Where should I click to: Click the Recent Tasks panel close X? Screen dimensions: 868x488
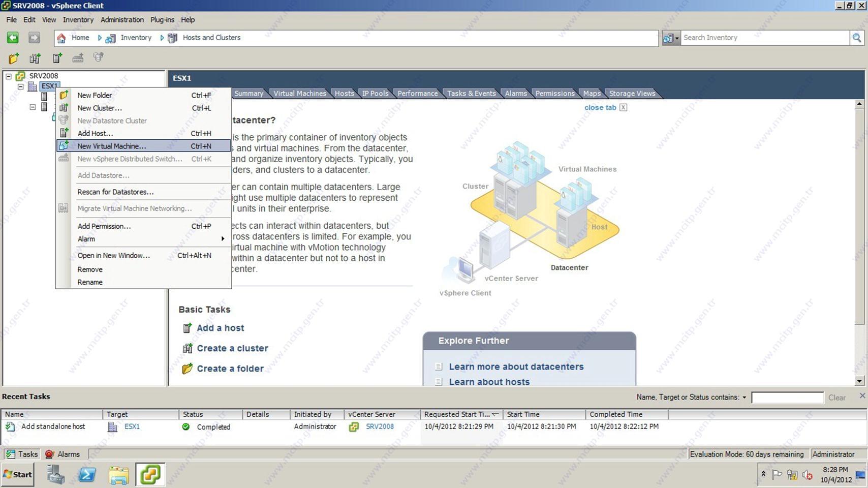tap(862, 395)
